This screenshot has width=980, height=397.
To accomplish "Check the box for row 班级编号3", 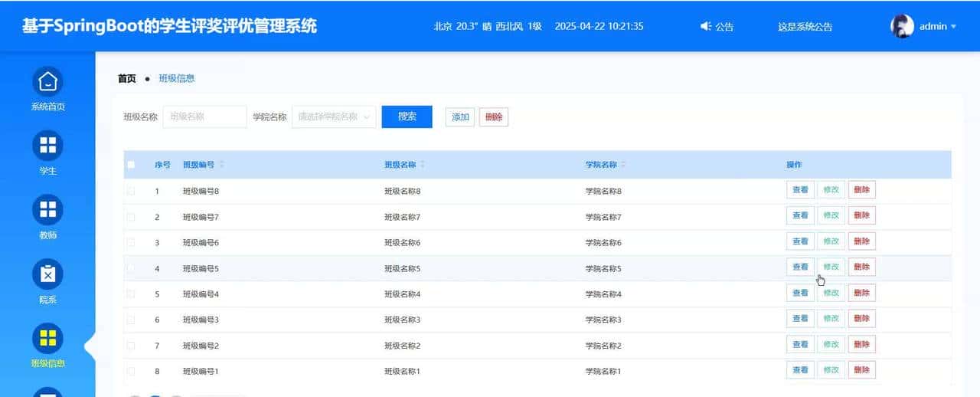I will click(131, 320).
